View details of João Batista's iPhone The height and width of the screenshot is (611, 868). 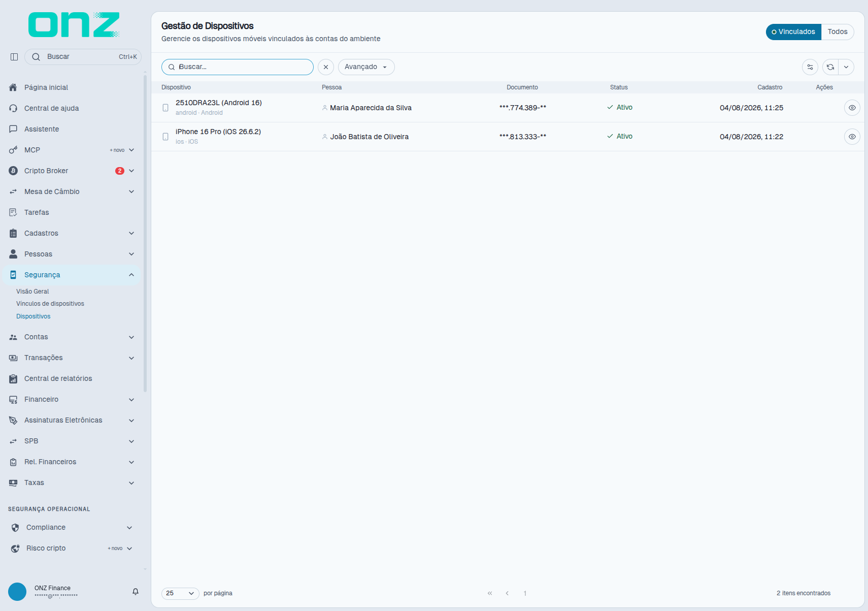852,137
